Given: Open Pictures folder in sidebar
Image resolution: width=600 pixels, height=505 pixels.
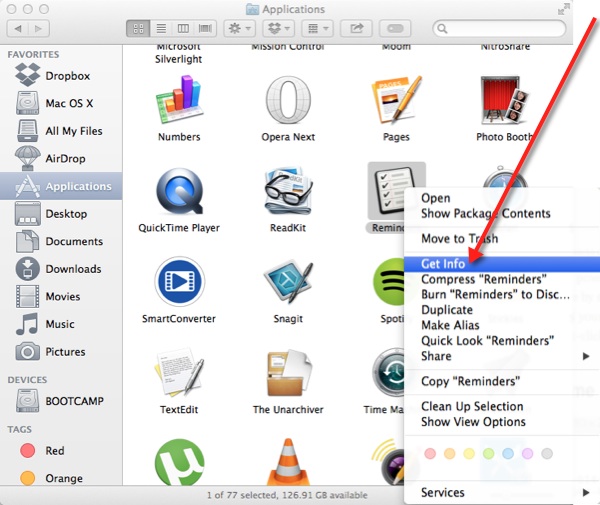Looking at the screenshot, I should pyautogui.click(x=61, y=351).
